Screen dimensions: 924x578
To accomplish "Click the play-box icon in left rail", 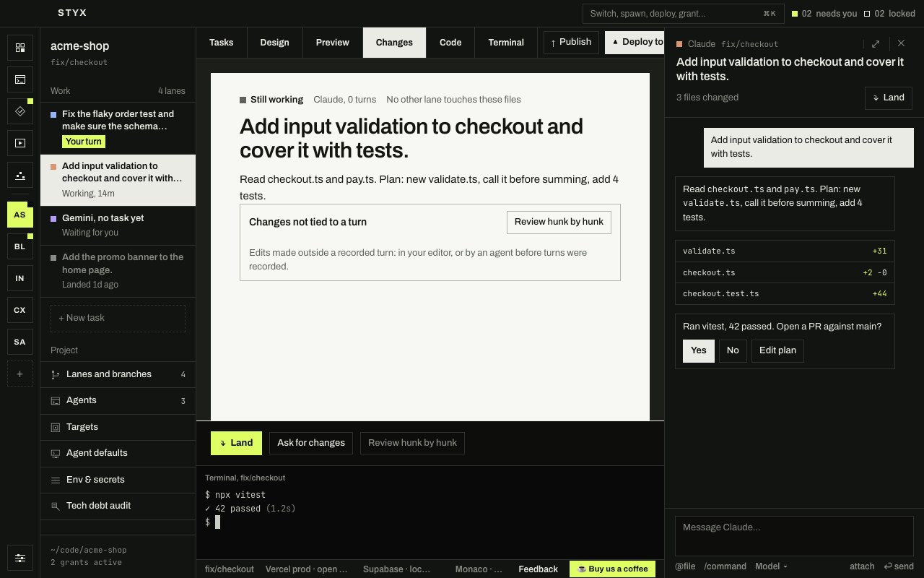I will point(20,143).
